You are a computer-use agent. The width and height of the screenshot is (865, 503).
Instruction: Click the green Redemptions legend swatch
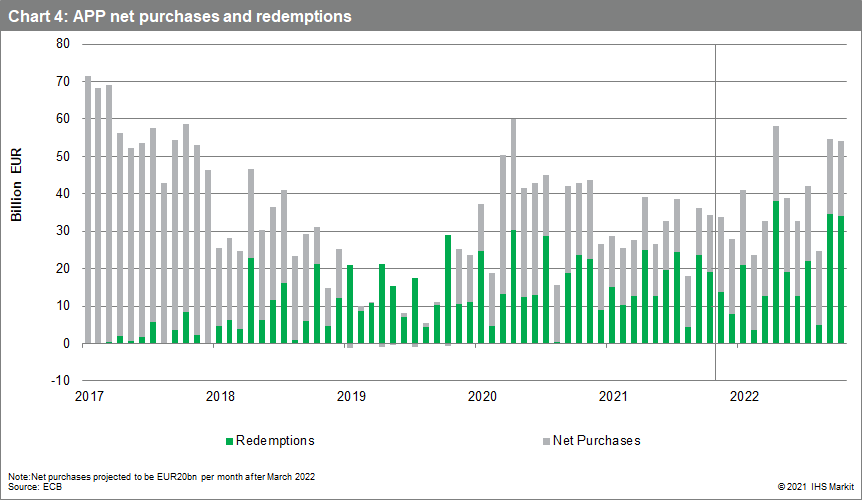(229, 440)
